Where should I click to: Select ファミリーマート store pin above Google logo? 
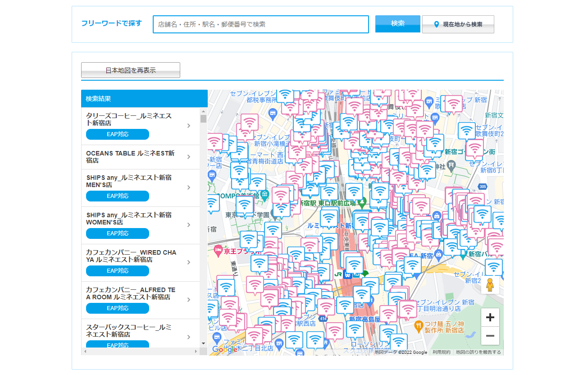pyautogui.click(x=217, y=338)
